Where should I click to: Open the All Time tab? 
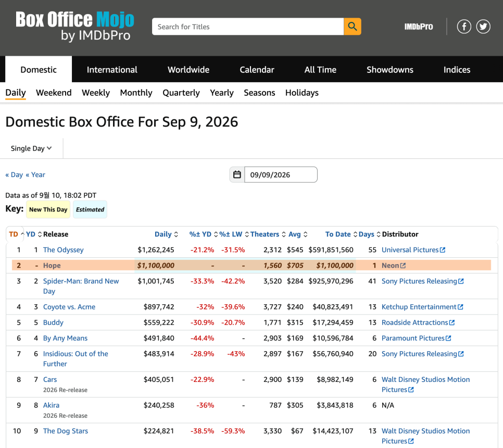click(x=320, y=69)
